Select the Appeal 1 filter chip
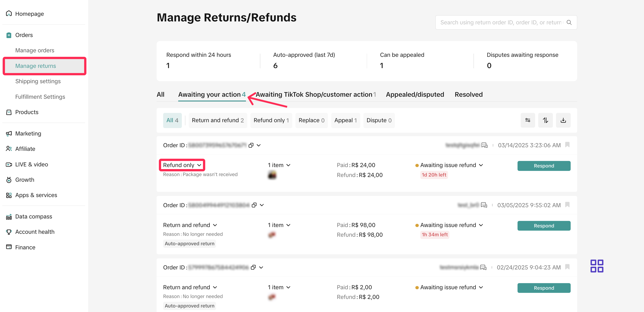 (x=345, y=120)
